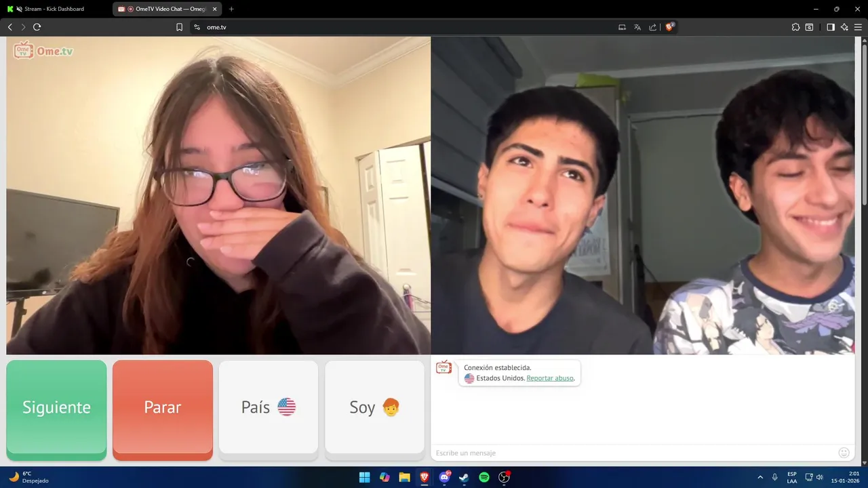This screenshot has width=868, height=488.
Task: Toggle the browser sidebar panel
Action: pos(830,27)
